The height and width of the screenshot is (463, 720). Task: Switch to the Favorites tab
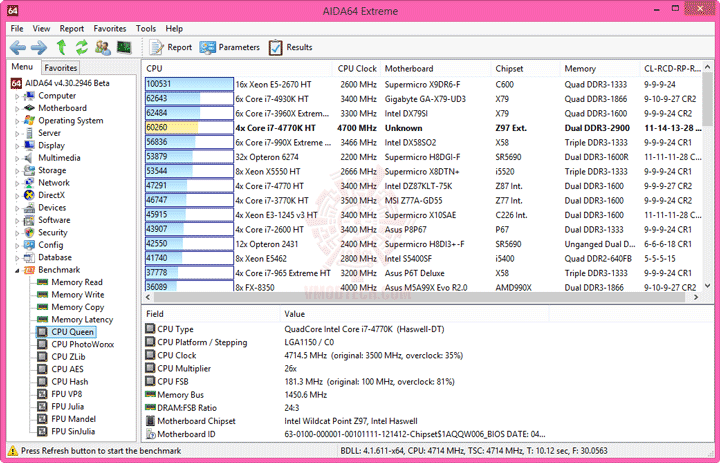[61, 68]
